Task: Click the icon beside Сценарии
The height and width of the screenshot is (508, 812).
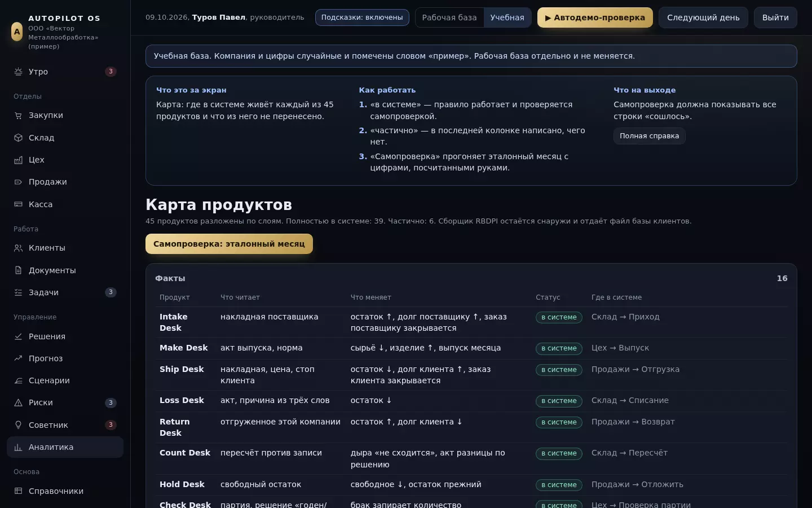Action: click(18, 380)
